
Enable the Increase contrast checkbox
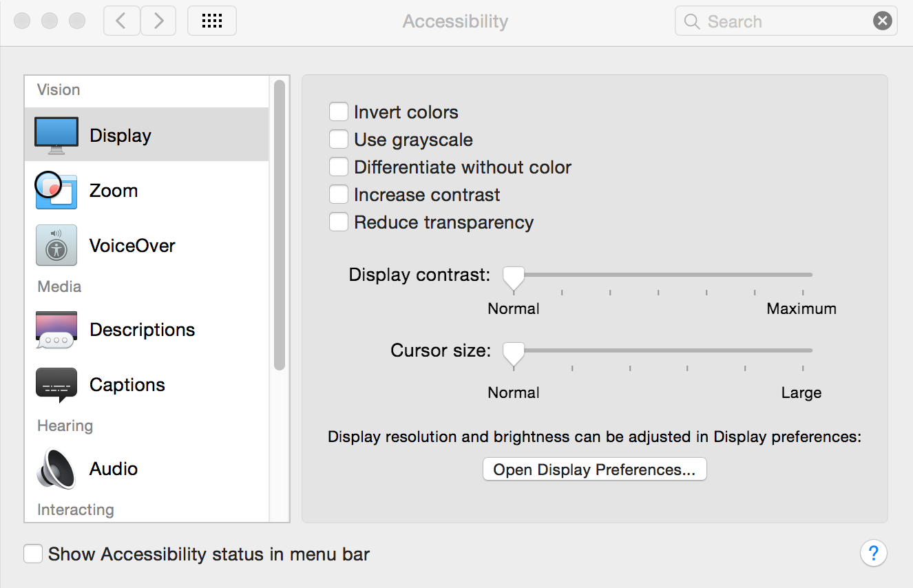(x=339, y=195)
